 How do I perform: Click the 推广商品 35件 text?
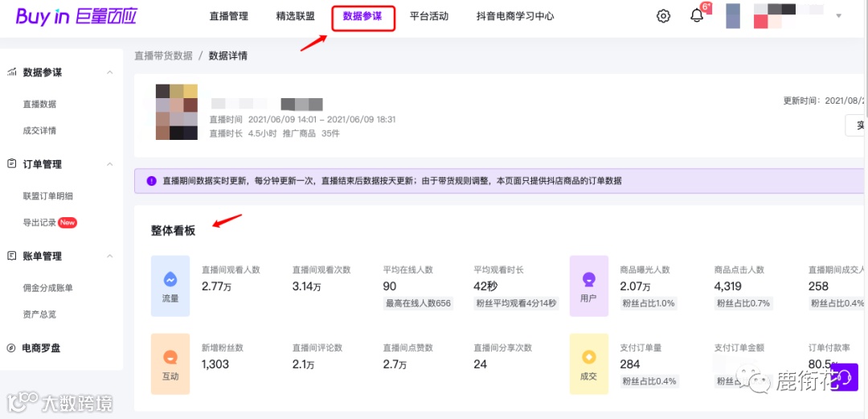pyautogui.click(x=311, y=134)
